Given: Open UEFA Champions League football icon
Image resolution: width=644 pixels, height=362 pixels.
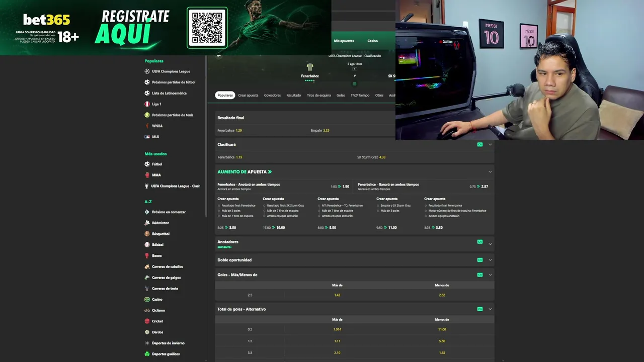Looking at the screenshot, I should tap(147, 71).
